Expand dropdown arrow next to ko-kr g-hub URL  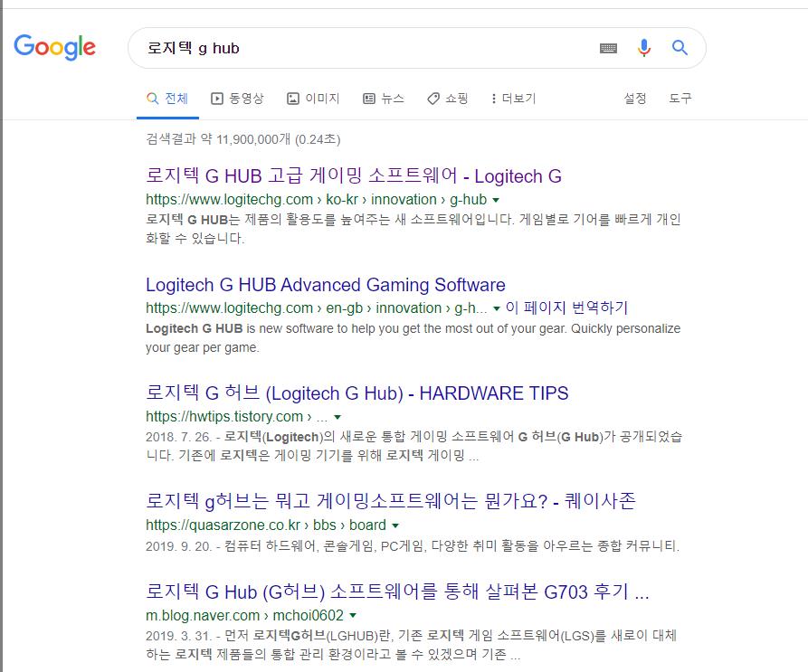coord(496,200)
